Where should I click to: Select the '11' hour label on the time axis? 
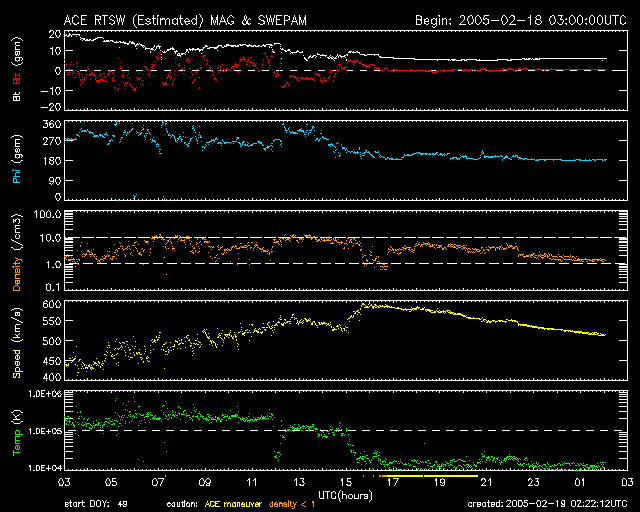pyautogui.click(x=252, y=482)
